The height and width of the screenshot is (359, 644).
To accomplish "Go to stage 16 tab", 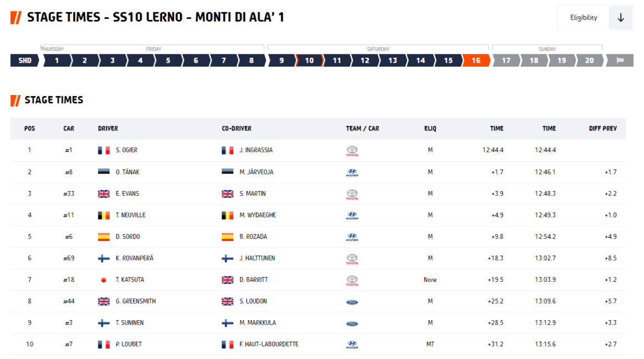I will pyautogui.click(x=476, y=61).
